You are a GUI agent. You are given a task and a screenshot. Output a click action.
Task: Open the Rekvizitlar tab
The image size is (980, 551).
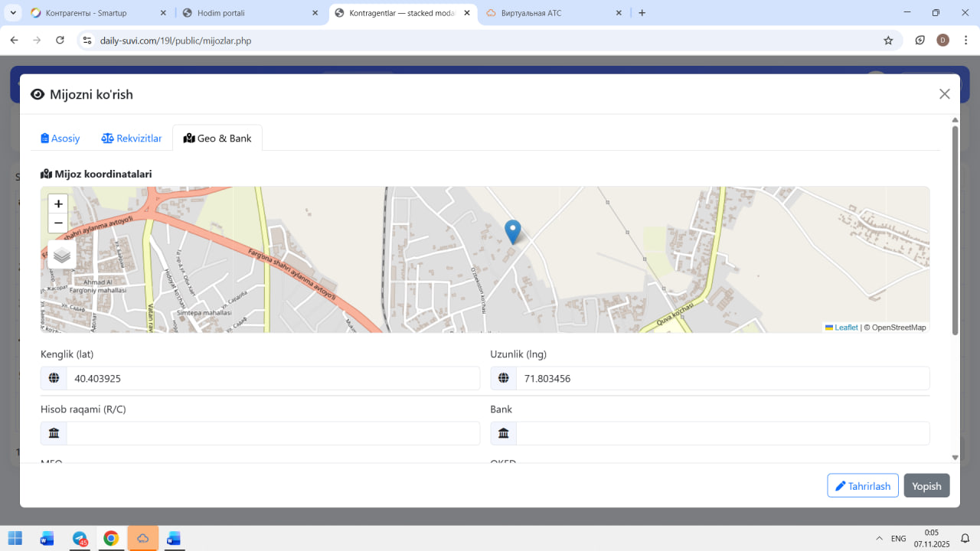coord(132,139)
